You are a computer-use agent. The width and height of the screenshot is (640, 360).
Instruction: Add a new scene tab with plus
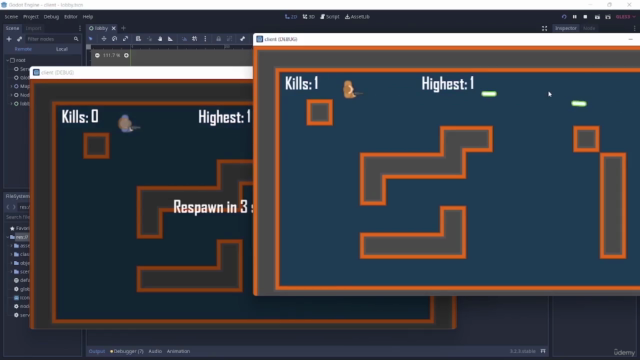124,28
